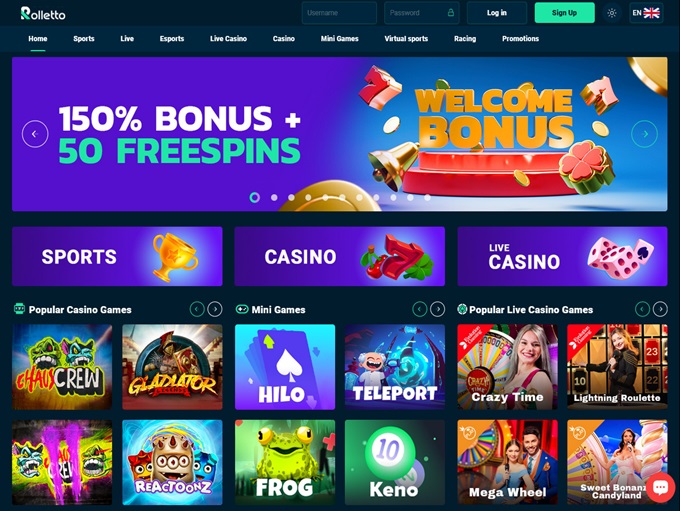Click the Sign Up button
This screenshot has height=511, width=680.
pyautogui.click(x=564, y=13)
